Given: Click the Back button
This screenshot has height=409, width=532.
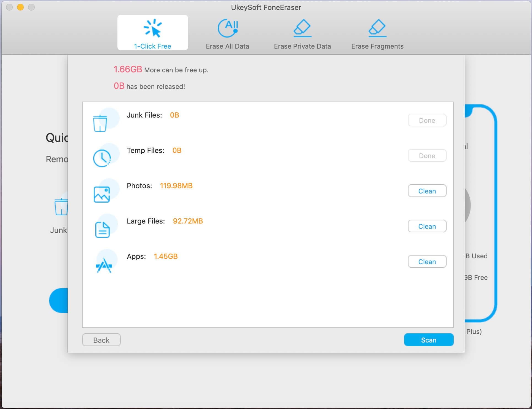Looking at the screenshot, I should (101, 340).
